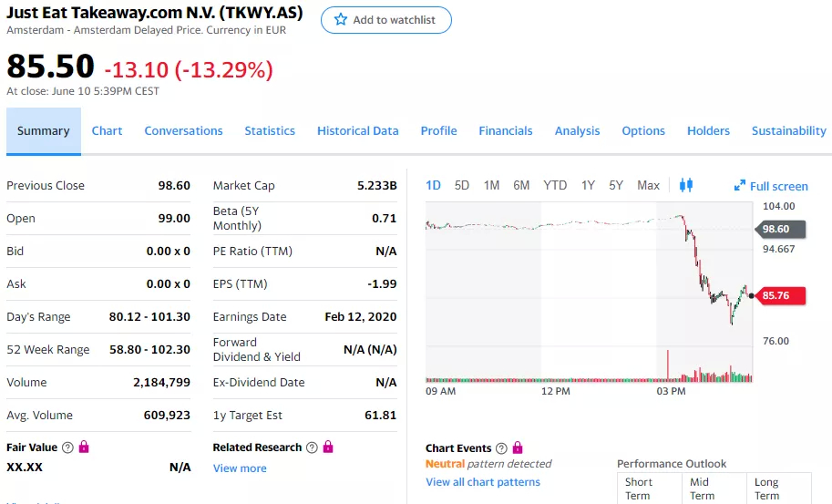Viewport: 832px width, 504px height.
Task: Select the 1Y chart range
Action: [588, 185]
